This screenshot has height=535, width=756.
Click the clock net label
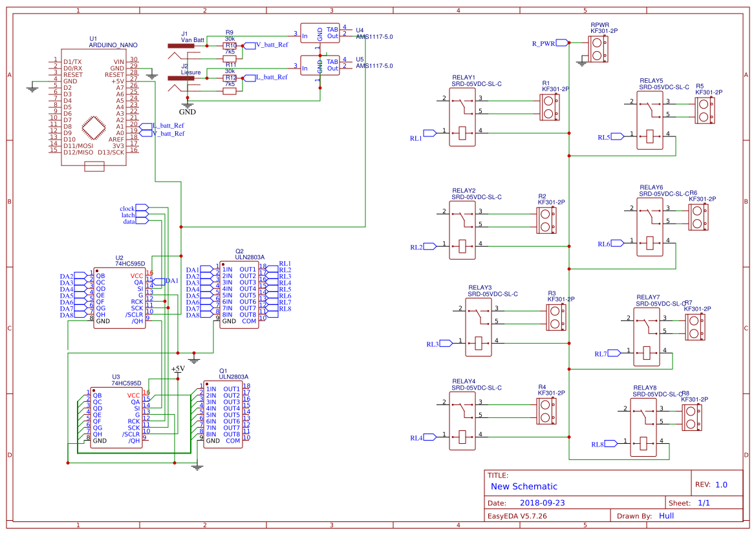[127, 209]
